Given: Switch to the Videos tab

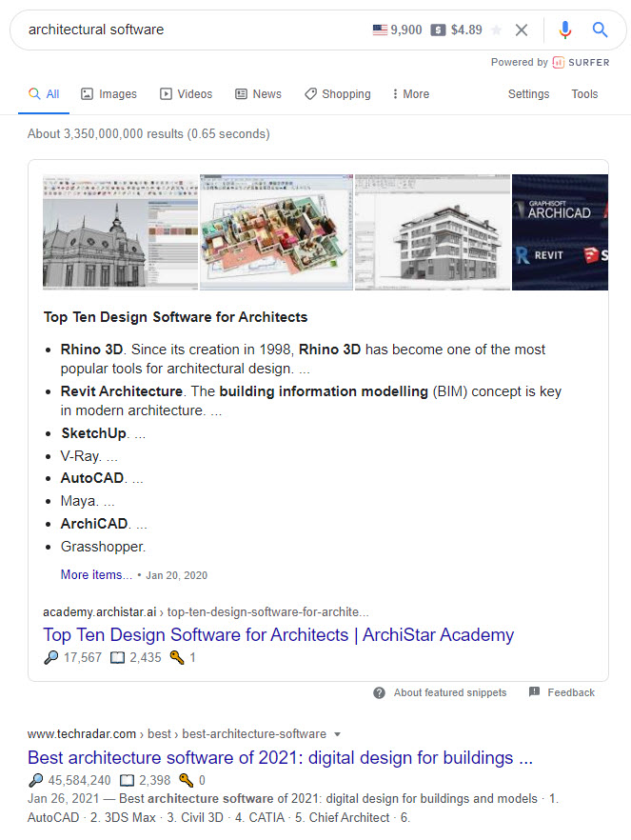Looking at the screenshot, I should point(186,94).
